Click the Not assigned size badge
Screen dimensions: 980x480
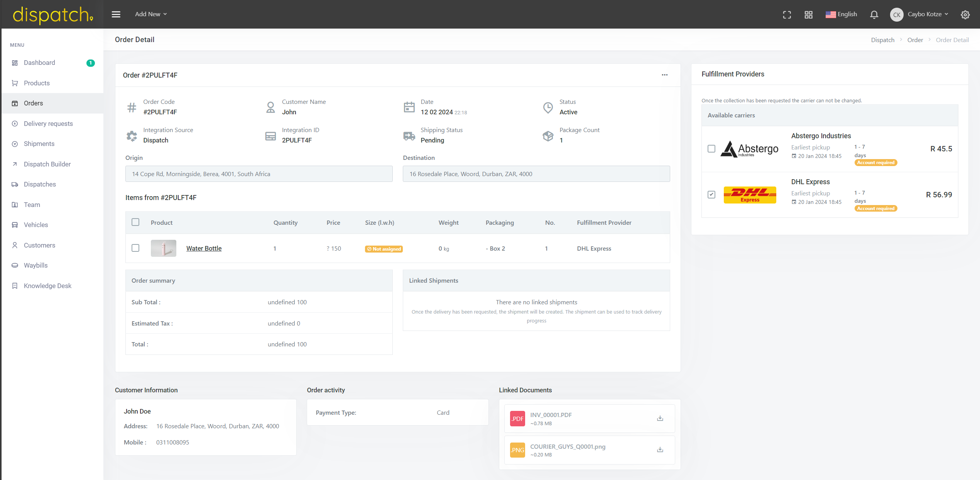384,249
